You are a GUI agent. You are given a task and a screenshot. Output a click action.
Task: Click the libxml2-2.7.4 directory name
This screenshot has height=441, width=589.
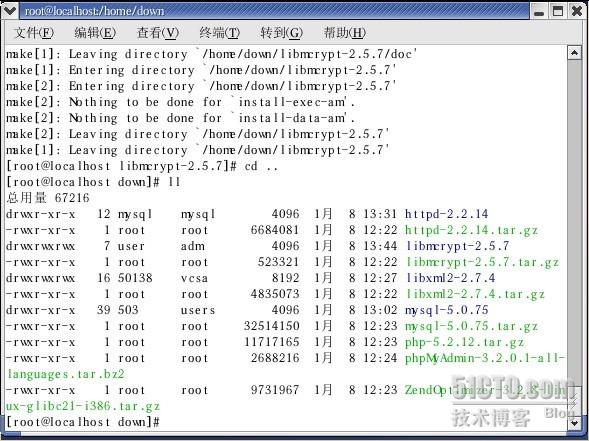pyautogui.click(x=450, y=278)
